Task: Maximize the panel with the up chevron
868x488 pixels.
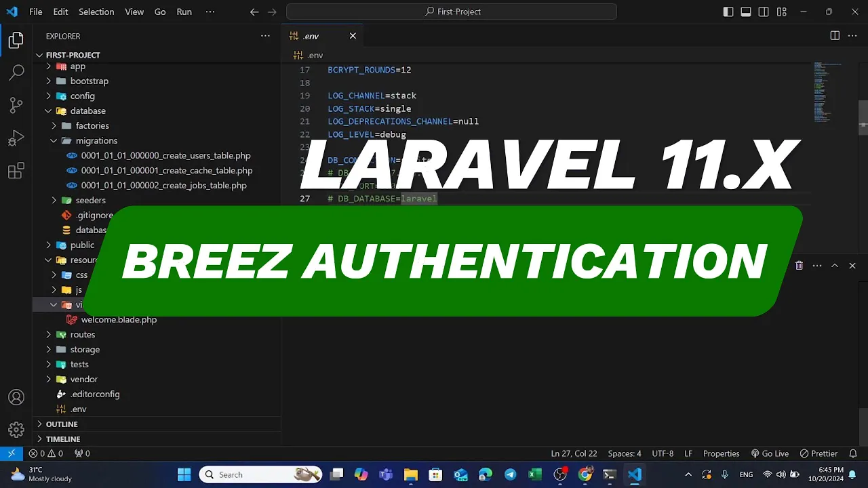Action: coord(835,266)
